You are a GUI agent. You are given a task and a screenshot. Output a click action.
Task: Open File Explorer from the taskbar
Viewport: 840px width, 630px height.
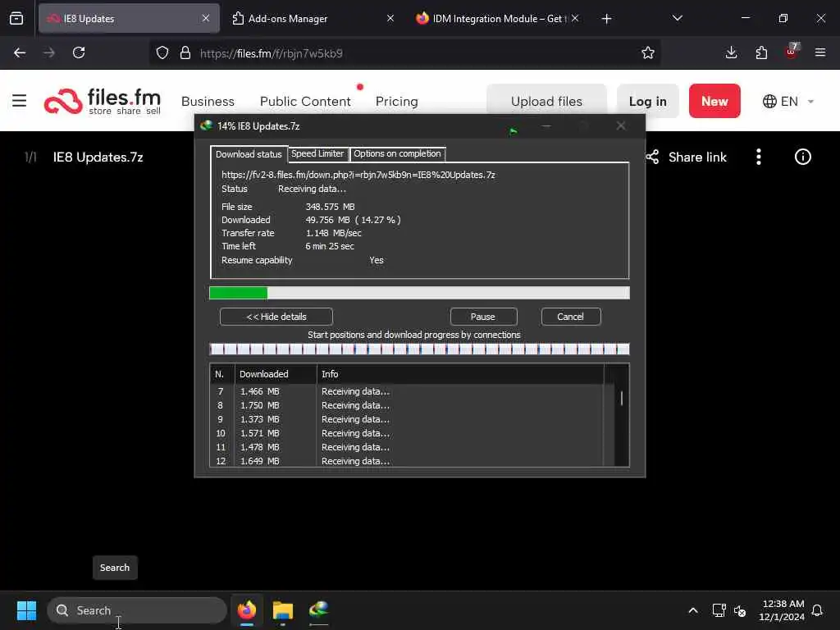click(283, 610)
